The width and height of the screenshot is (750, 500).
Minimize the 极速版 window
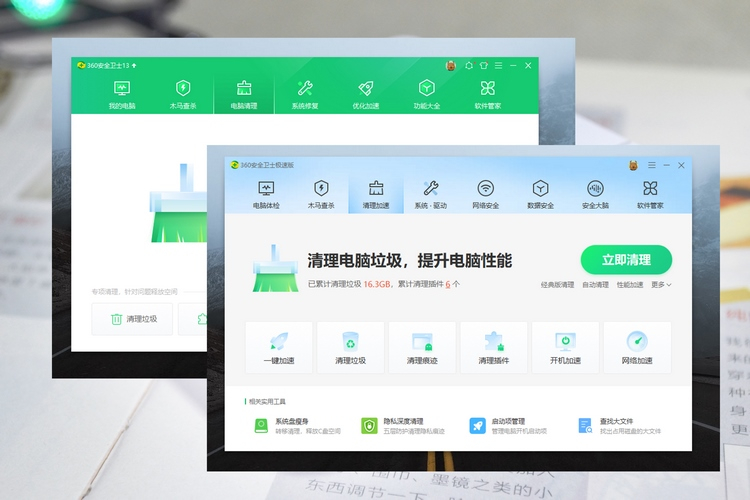pos(666,165)
